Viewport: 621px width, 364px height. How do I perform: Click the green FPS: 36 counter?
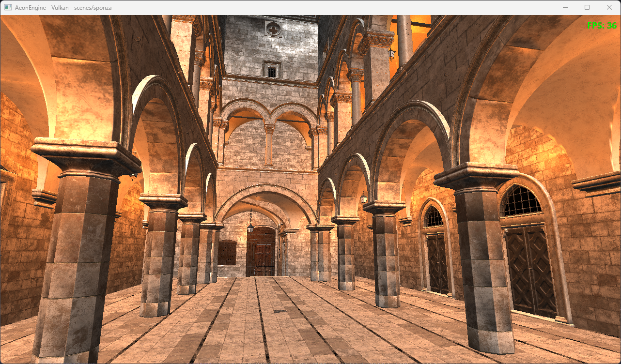coord(602,26)
